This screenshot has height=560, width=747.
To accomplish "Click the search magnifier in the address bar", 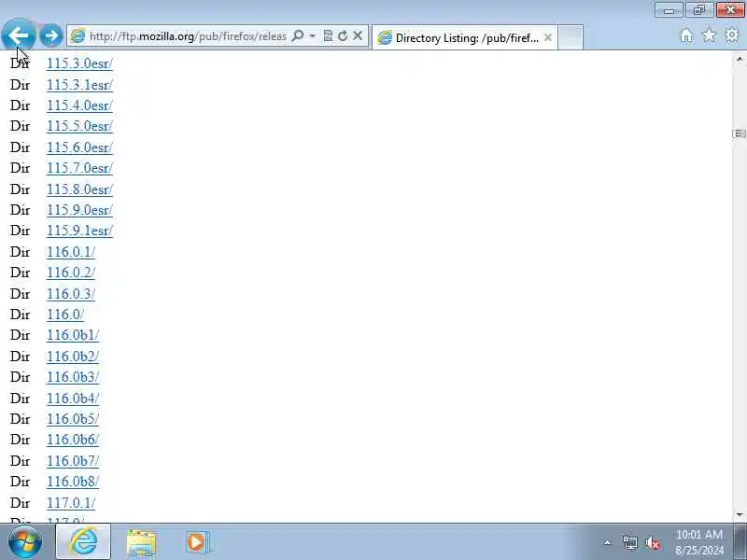I will 298,36.
